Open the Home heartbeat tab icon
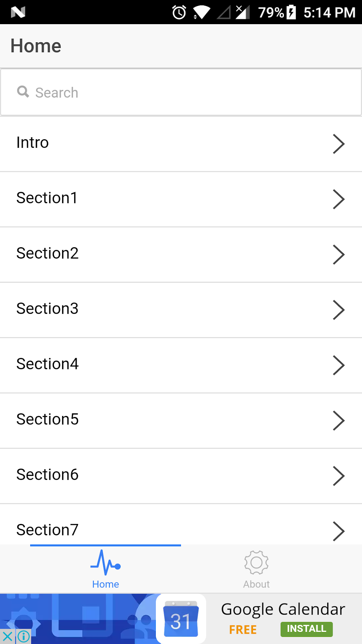Image resolution: width=362 pixels, height=644 pixels. point(105,563)
